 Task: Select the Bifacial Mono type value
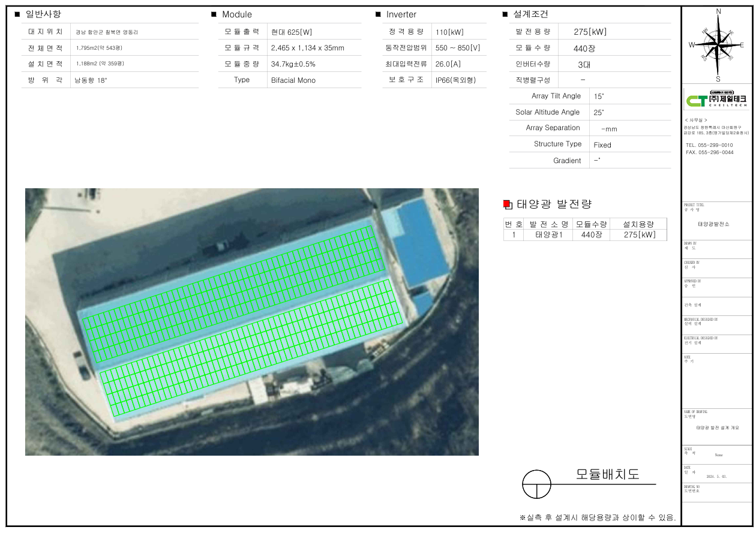293,80
